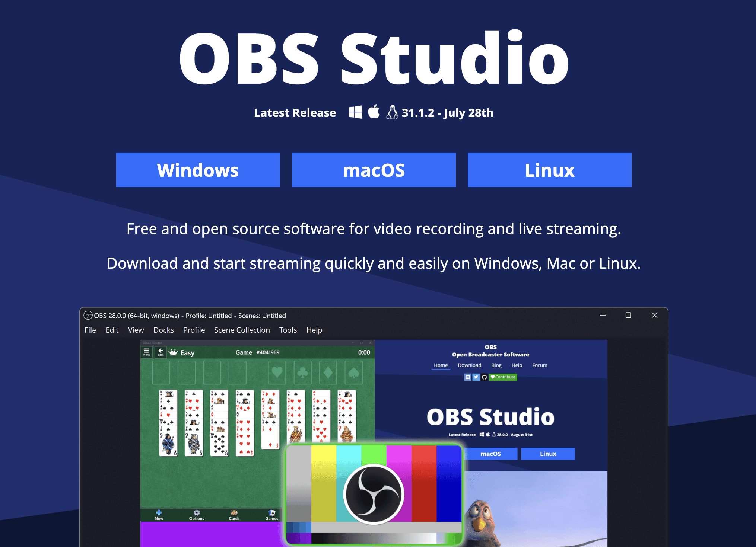
Task: Click the Twitter bird icon
Action: [x=476, y=377]
